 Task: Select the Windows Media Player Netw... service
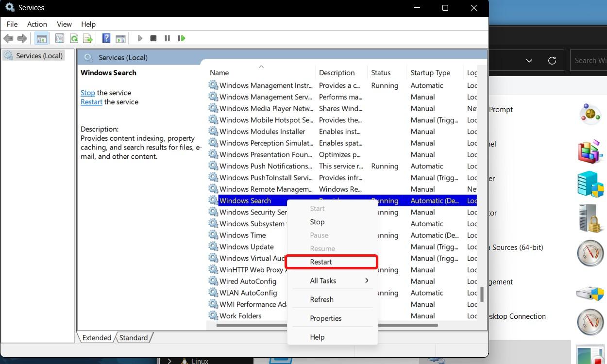[342, 109]
